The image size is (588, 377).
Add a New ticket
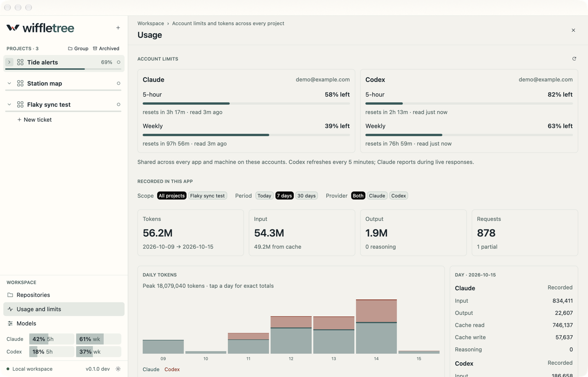pos(34,120)
